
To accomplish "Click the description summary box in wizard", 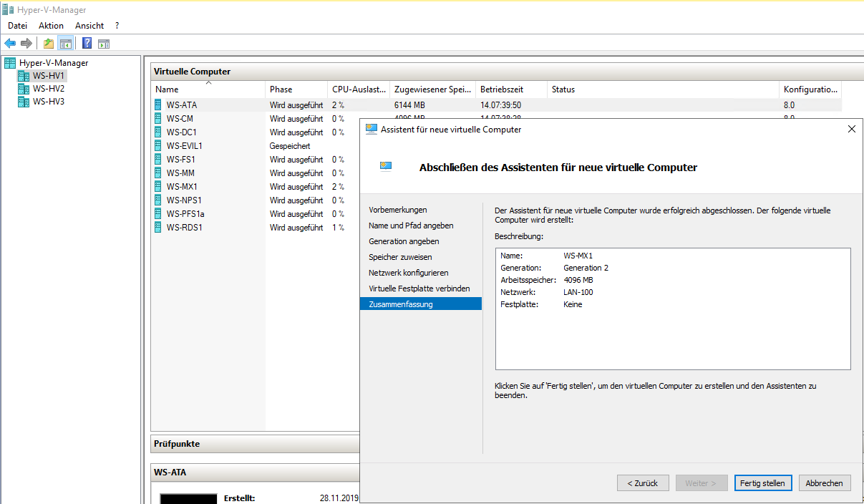I will coord(673,309).
